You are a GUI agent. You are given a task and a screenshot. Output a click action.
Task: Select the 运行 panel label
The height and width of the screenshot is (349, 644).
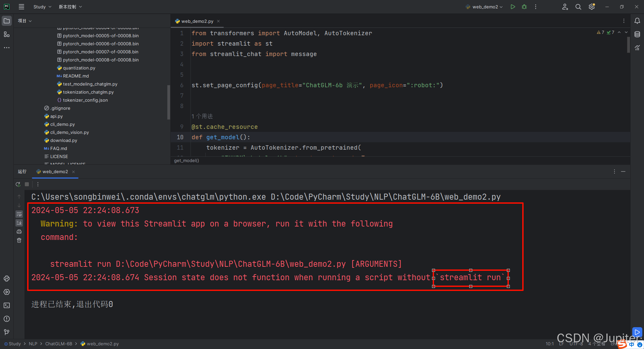coord(22,171)
